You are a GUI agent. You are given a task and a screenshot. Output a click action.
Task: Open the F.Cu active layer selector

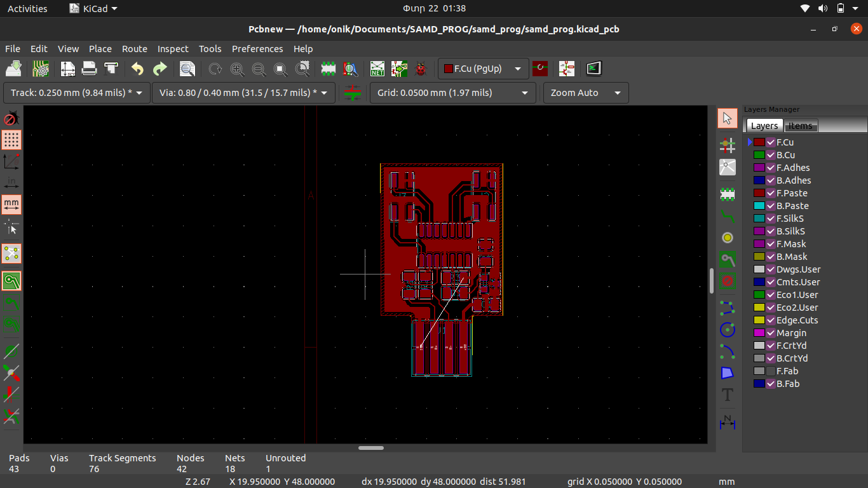pos(483,69)
